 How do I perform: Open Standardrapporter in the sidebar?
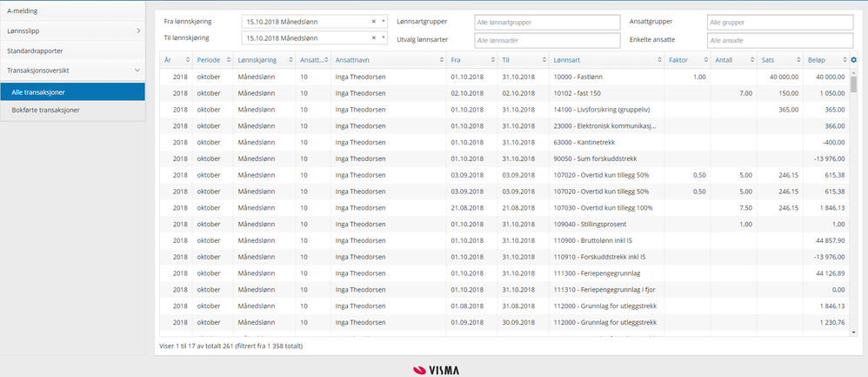point(72,50)
